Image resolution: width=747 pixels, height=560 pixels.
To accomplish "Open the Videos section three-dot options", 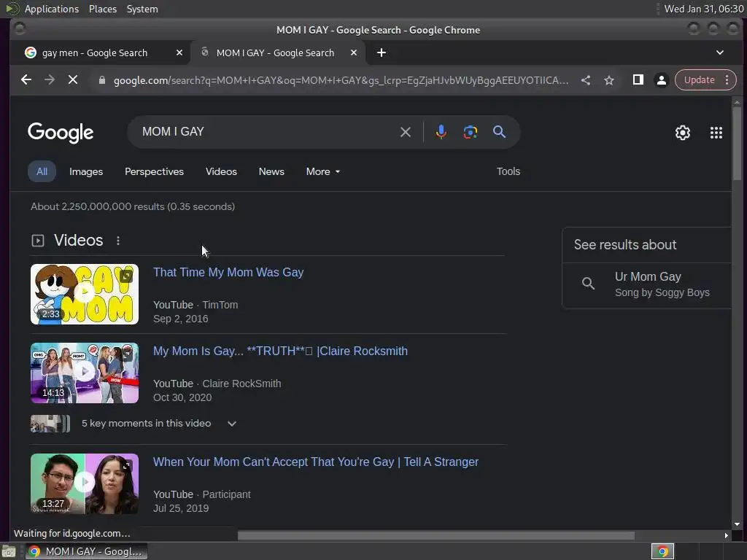I will (x=118, y=241).
